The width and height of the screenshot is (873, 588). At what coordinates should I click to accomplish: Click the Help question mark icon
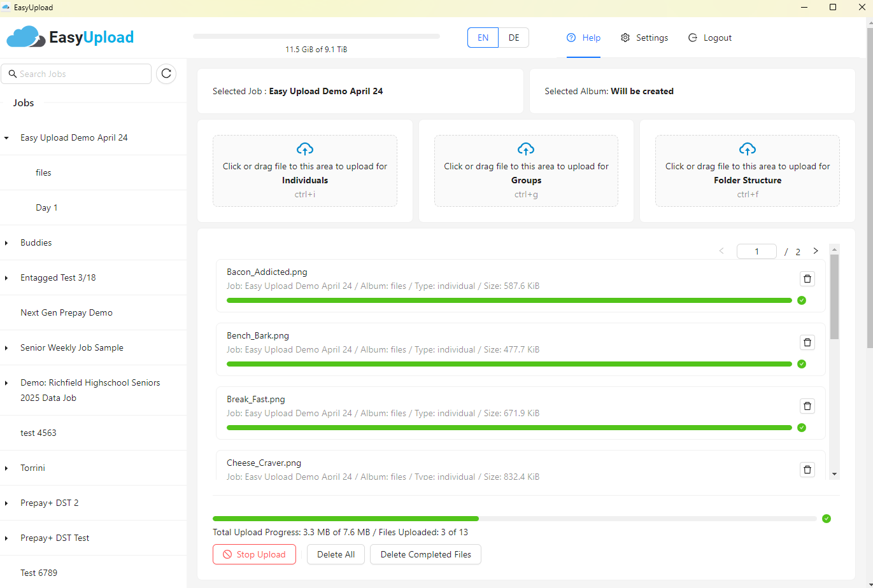[571, 38]
